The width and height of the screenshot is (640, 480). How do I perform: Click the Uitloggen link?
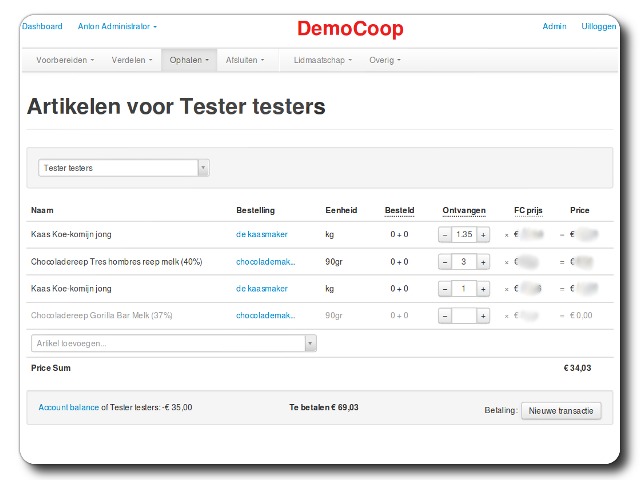click(x=598, y=26)
